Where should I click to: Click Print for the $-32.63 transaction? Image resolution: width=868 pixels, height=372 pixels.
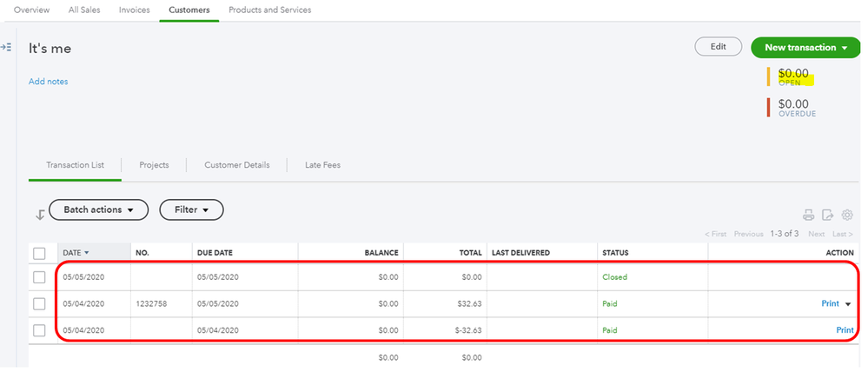tap(845, 330)
